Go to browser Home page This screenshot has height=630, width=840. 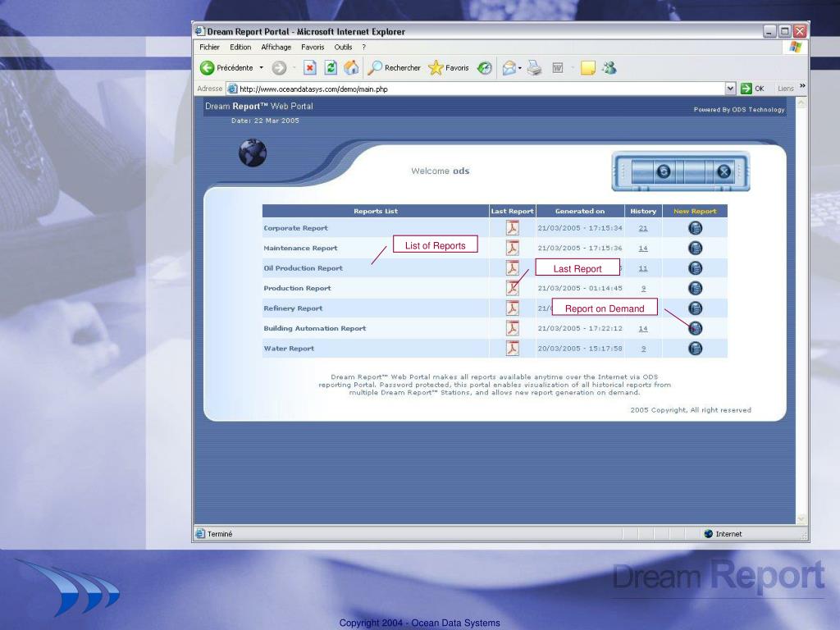click(351, 67)
